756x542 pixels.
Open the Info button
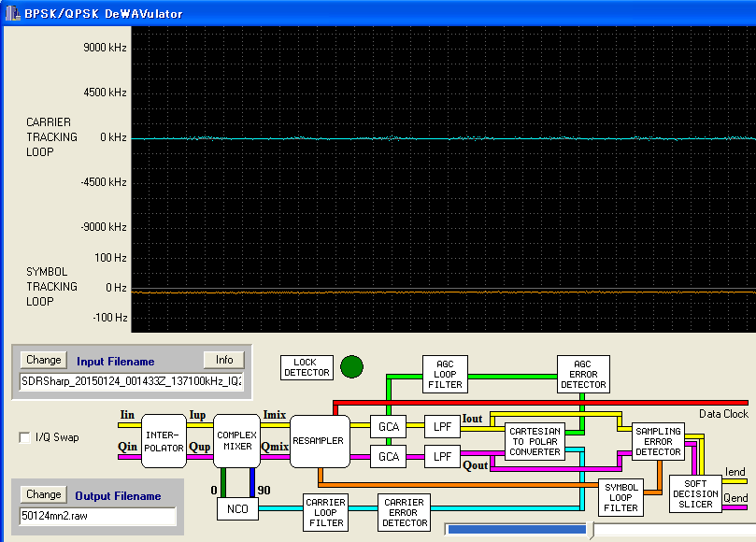pyautogui.click(x=224, y=360)
